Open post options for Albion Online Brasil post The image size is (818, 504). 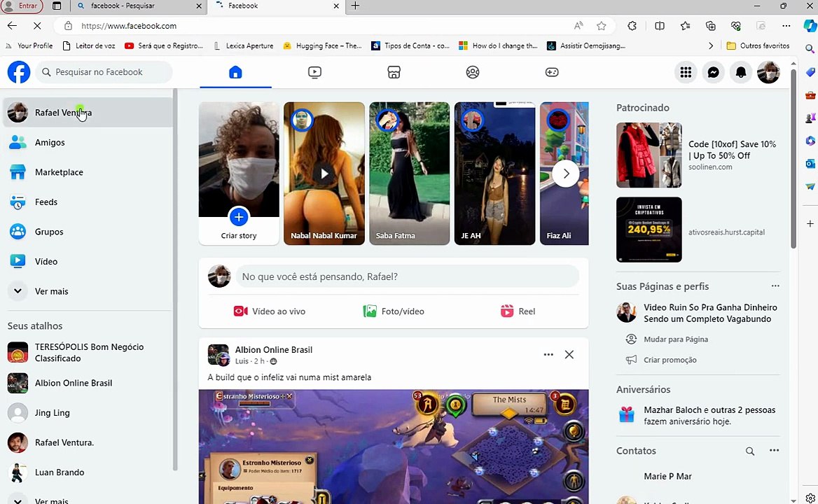548,354
